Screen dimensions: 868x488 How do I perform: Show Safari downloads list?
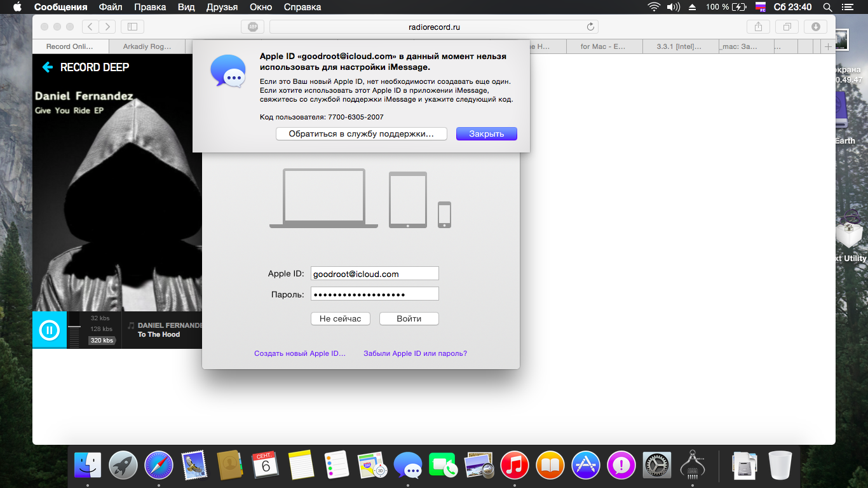click(x=815, y=27)
